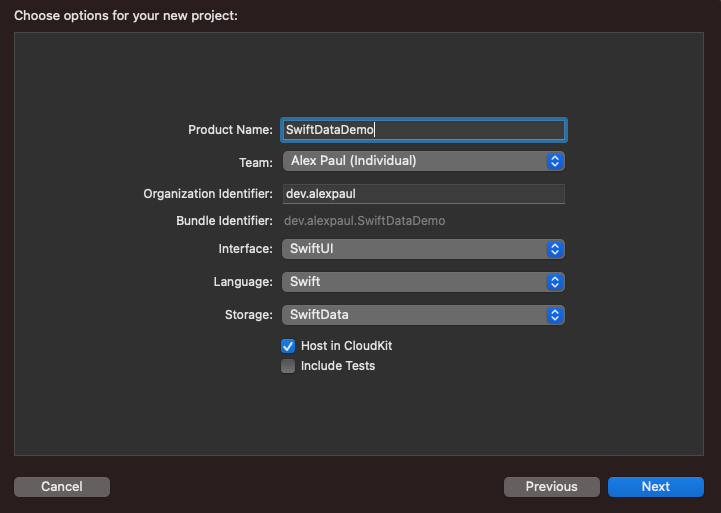
Task: Go back with the Previous button
Action: (552, 487)
